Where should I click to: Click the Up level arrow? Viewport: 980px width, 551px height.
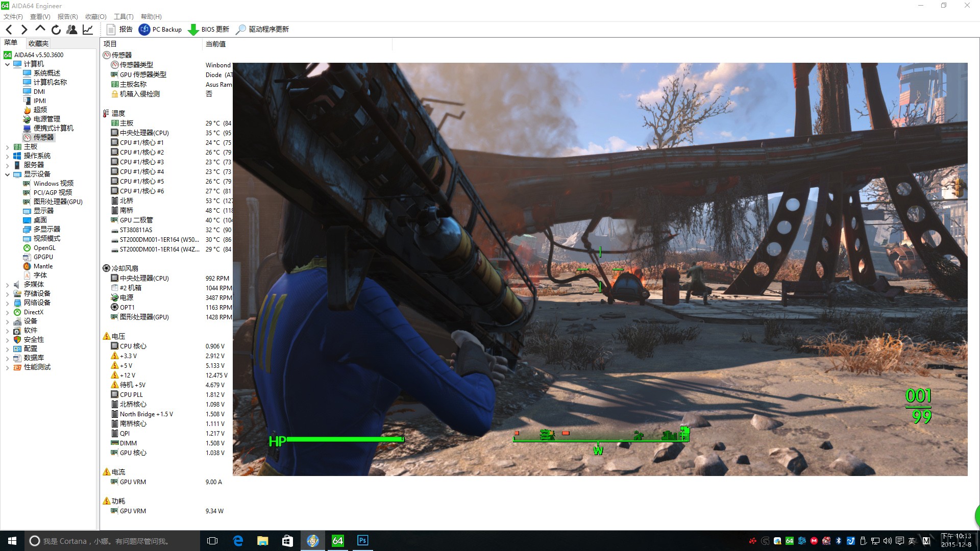coord(40,29)
